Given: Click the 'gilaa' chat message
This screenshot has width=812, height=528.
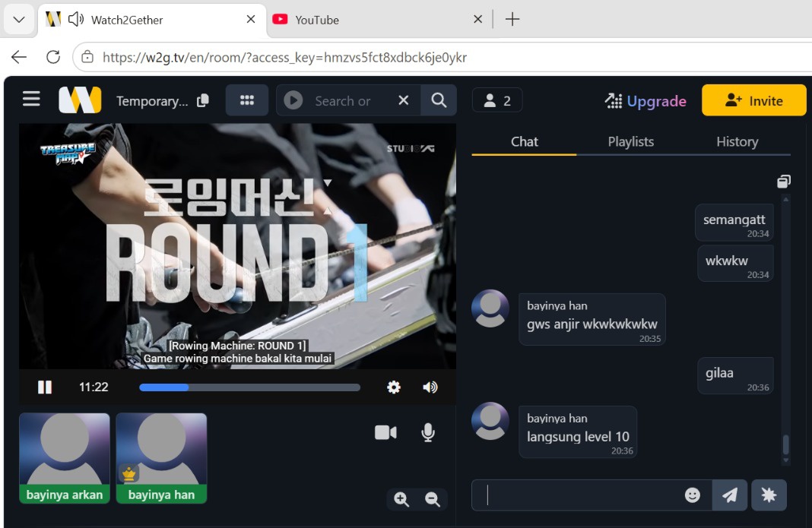Looking at the screenshot, I should tap(735, 376).
